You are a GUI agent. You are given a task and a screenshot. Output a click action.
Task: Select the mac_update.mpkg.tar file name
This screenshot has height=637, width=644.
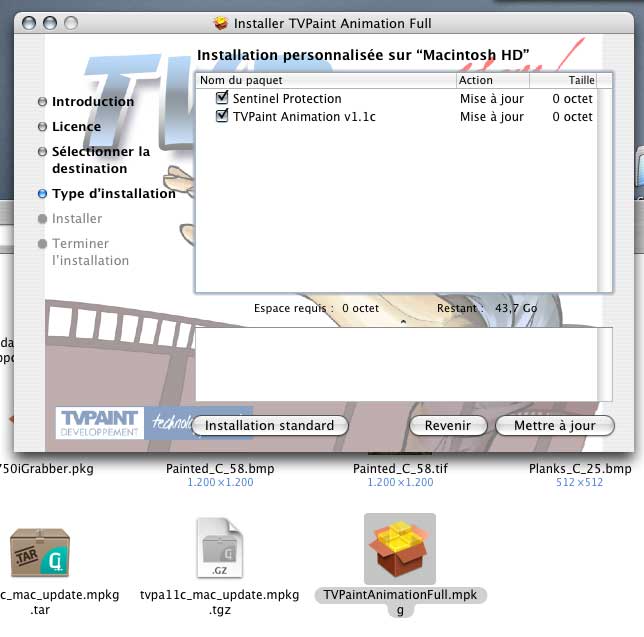[x=60, y=602]
